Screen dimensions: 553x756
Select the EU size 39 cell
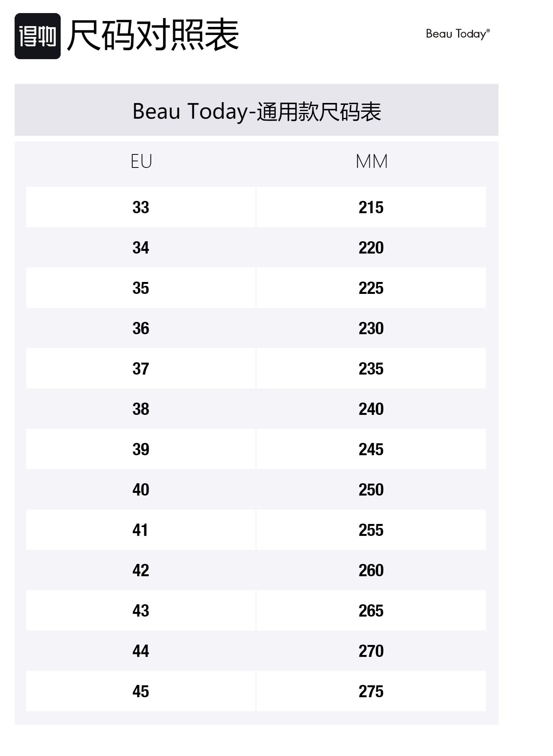(141, 449)
